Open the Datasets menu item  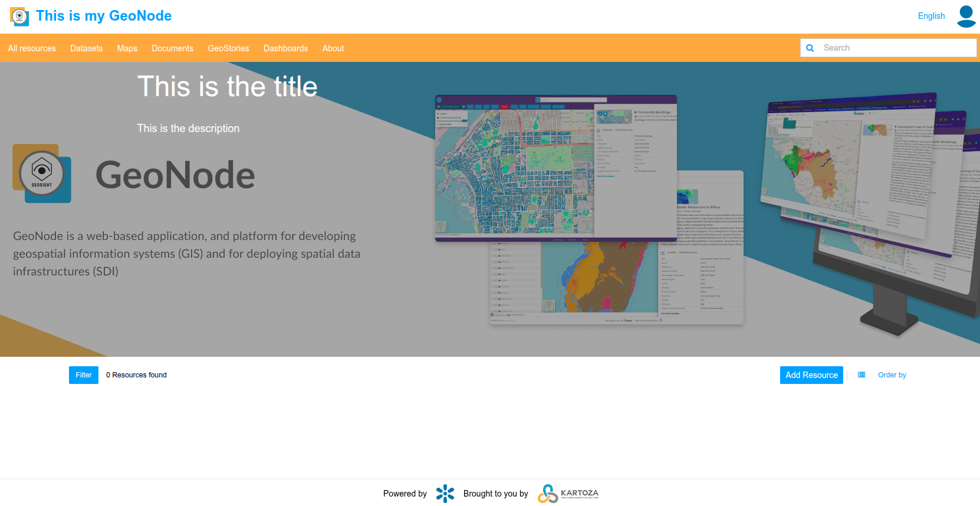86,48
